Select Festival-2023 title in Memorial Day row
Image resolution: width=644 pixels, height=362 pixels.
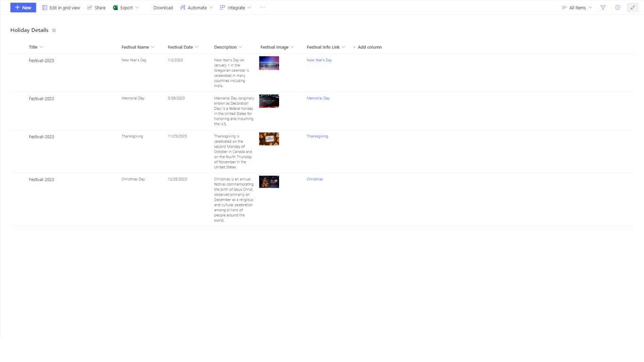tap(41, 99)
